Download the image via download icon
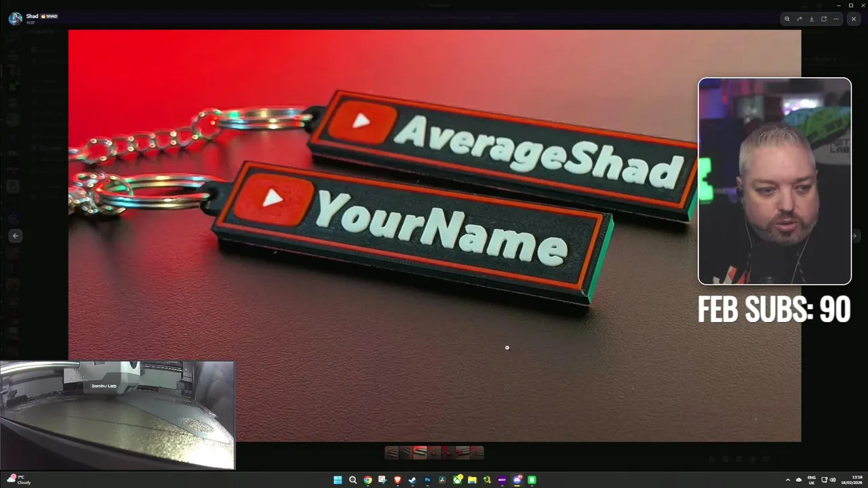868x488 pixels. pyautogui.click(x=812, y=19)
